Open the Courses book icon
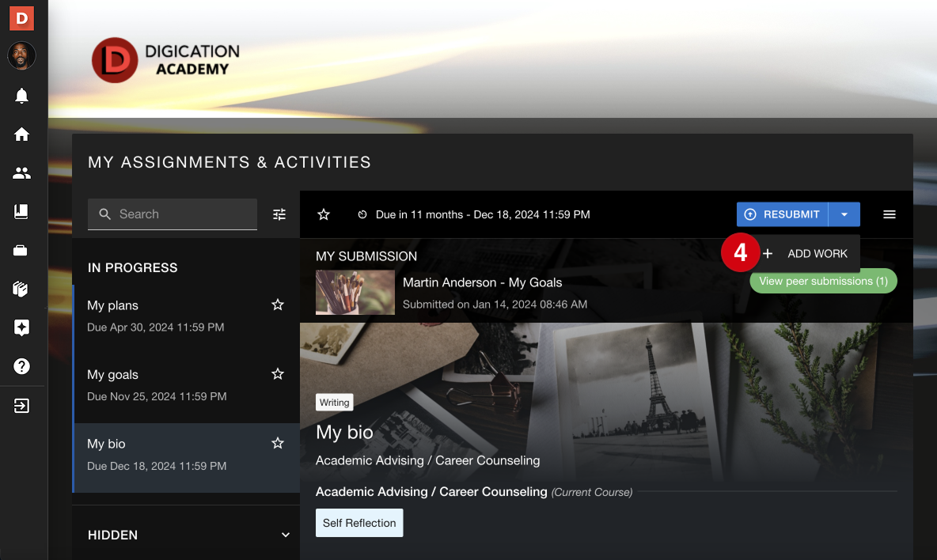 coord(21,211)
